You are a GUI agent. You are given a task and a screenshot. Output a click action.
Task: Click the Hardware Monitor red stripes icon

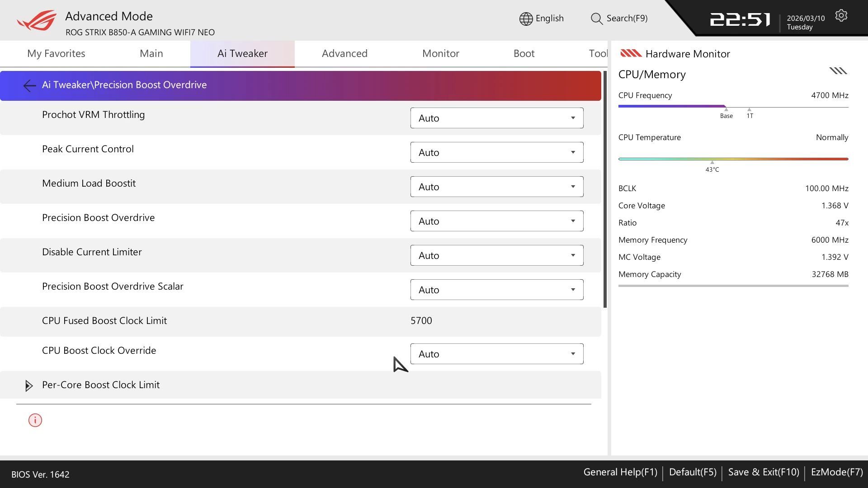pos(631,53)
